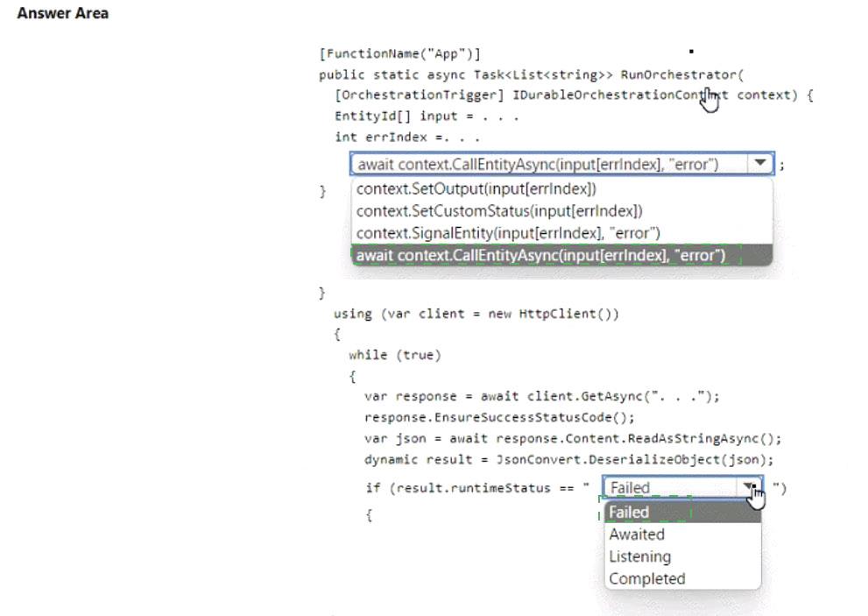This screenshot has height=616, width=868.
Task: Pick Listening from the status list
Action: point(639,556)
